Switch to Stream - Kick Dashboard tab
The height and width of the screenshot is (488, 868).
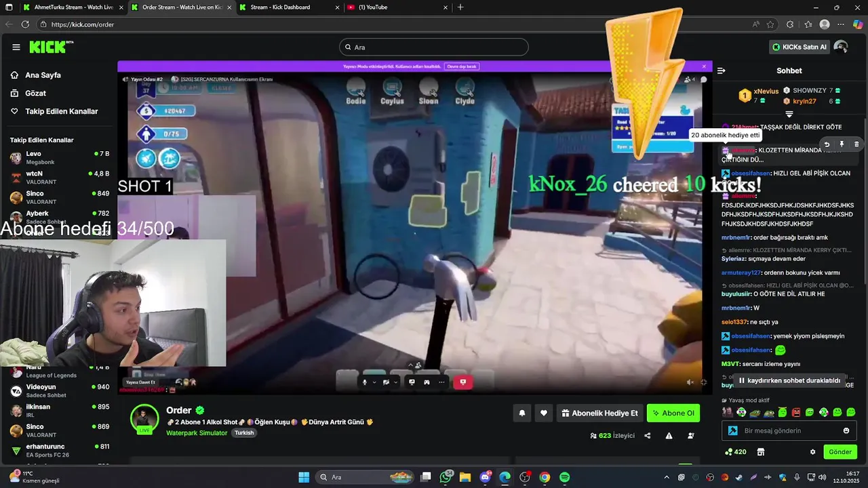[288, 7]
